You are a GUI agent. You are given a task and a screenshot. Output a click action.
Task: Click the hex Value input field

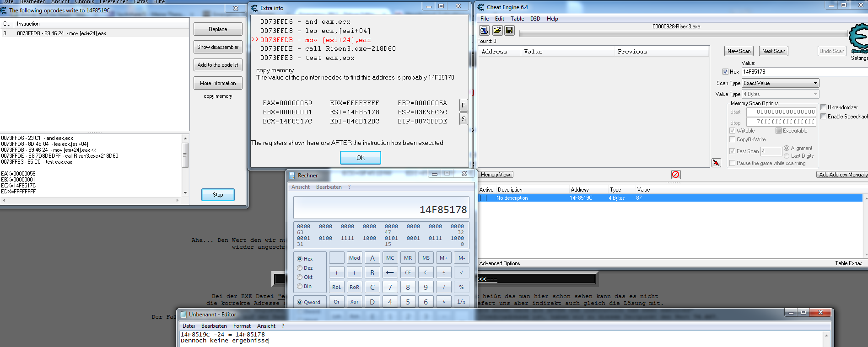point(803,72)
